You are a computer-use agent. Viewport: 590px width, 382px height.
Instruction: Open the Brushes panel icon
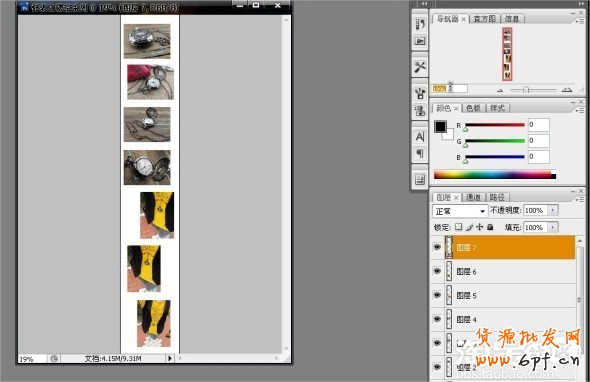[x=420, y=93]
